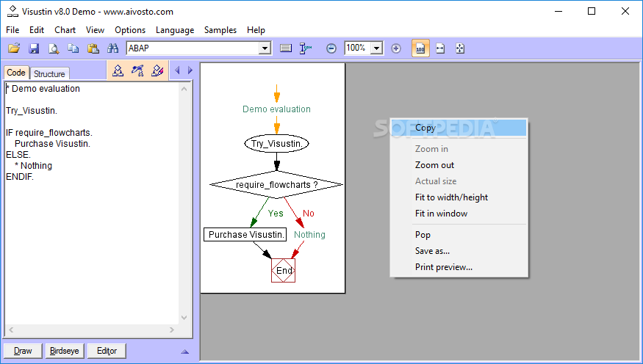Click the Save floppy disk icon
Image resolution: width=643 pixels, height=364 pixels.
34,48
